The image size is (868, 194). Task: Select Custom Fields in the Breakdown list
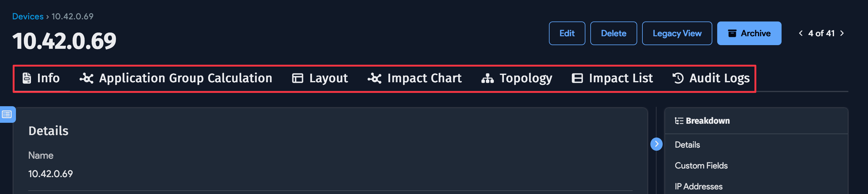point(701,165)
